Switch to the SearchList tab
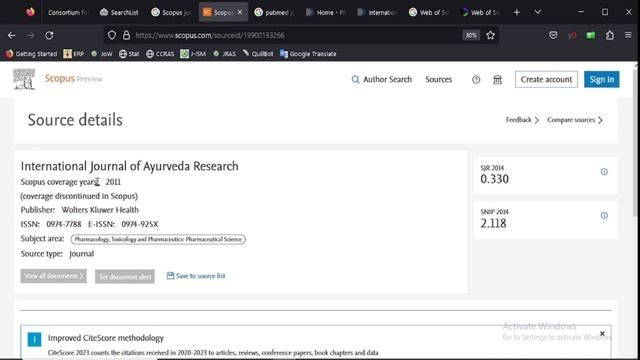 click(119, 12)
